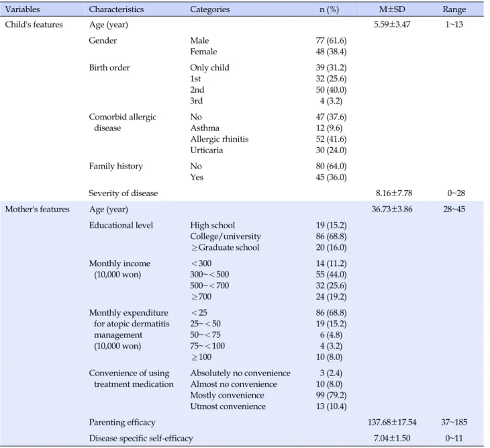Click the value '77 (61.6)'
This screenshot has width=490, height=448.
331,41
